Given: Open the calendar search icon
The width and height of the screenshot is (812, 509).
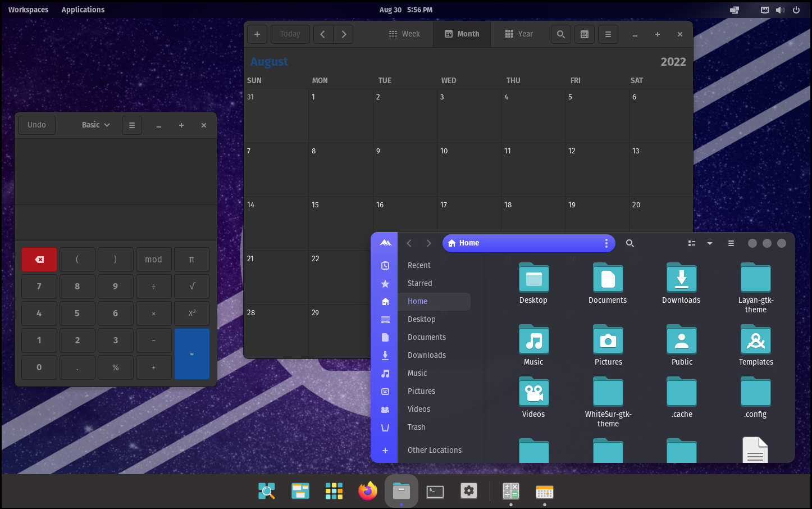Looking at the screenshot, I should click(x=560, y=34).
